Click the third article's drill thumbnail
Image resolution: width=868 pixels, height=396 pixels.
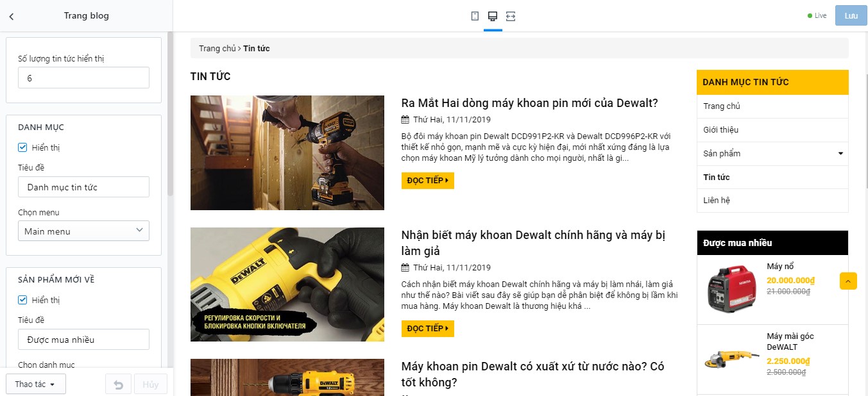(287, 377)
